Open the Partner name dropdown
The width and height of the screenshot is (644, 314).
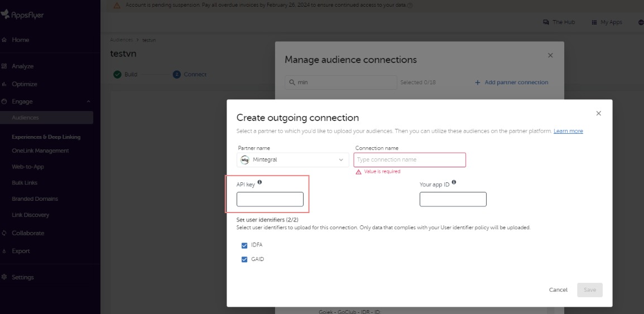293,160
